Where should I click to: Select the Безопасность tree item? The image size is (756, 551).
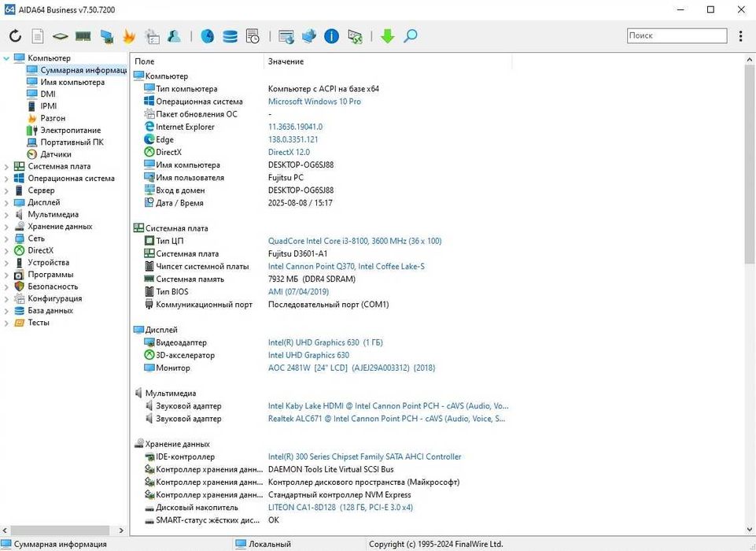click(x=53, y=287)
